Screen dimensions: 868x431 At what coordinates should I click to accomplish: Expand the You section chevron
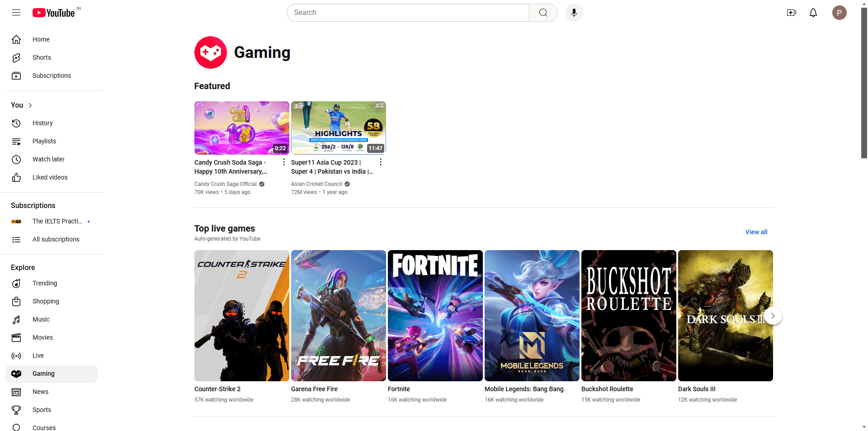30,105
